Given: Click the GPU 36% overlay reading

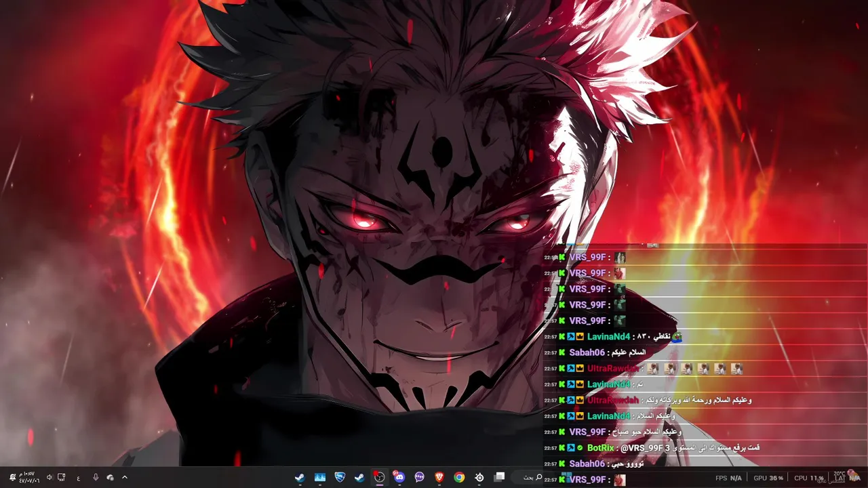Looking at the screenshot, I should click(x=768, y=478).
